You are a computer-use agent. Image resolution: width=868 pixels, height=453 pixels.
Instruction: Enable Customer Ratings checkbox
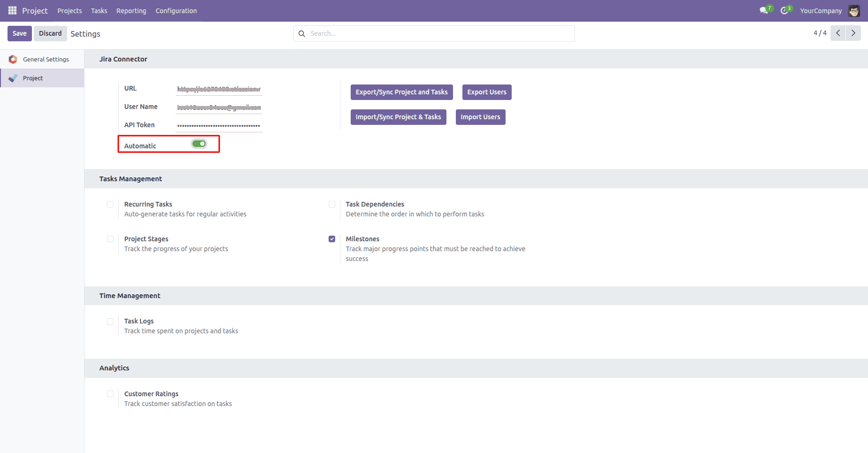point(110,394)
